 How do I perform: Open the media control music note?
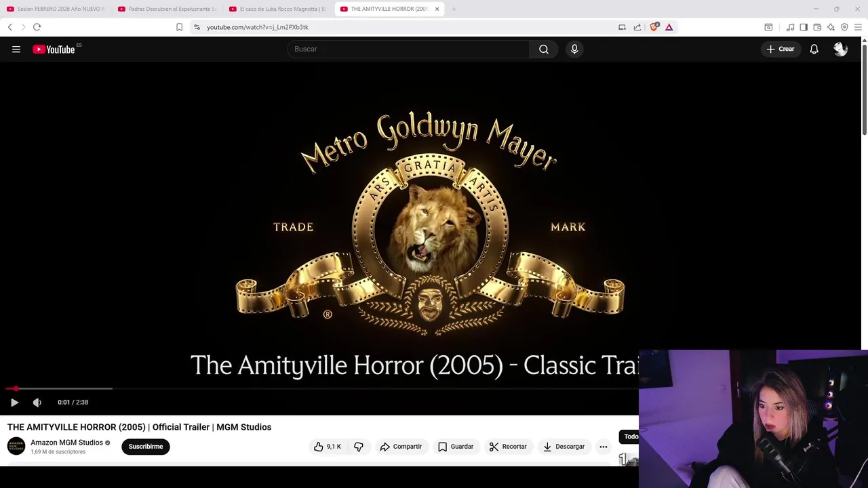(790, 27)
